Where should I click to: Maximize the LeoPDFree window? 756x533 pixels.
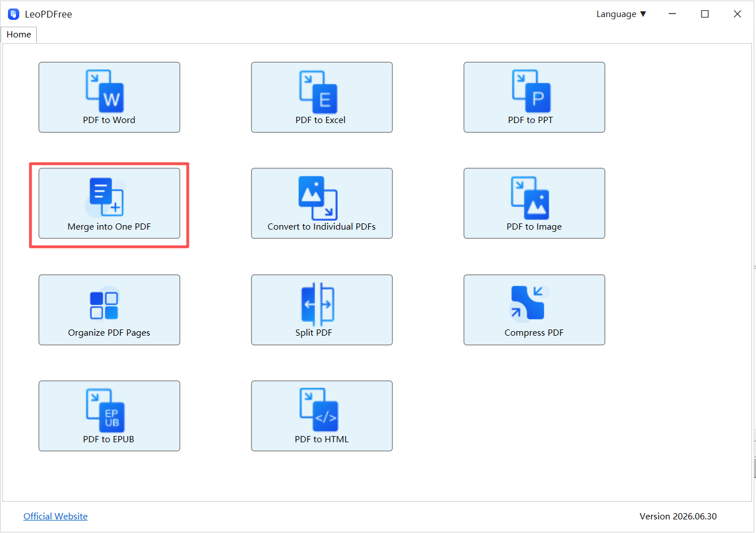705,14
